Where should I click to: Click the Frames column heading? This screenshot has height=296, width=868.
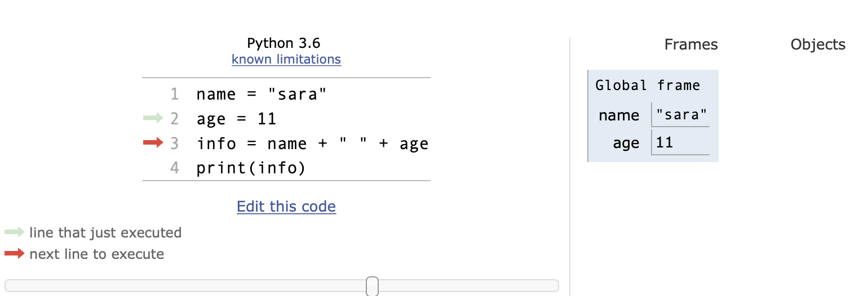[x=691, y=44]
